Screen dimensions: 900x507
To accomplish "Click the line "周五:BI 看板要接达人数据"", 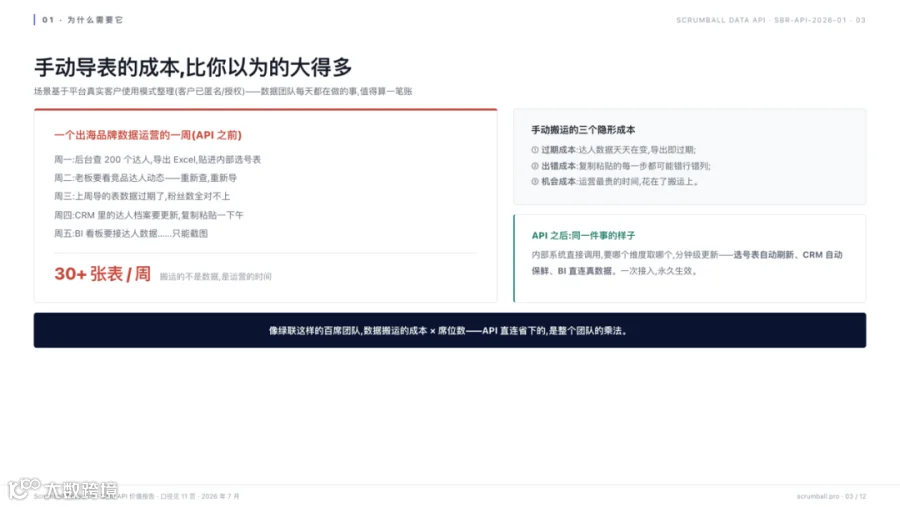I will coord(131,234).
